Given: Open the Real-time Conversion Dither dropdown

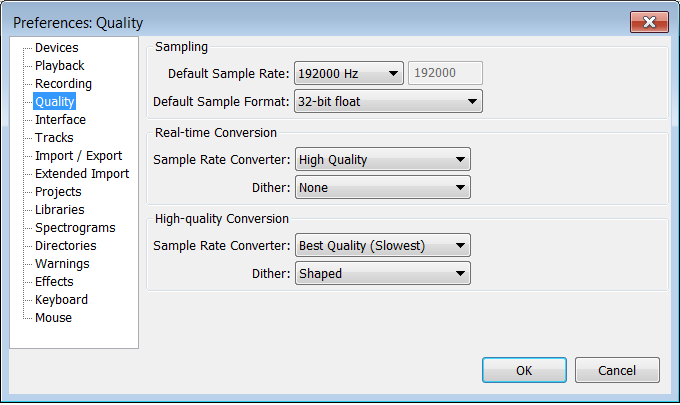Looking at the screenshot, I should pos(382,187).
